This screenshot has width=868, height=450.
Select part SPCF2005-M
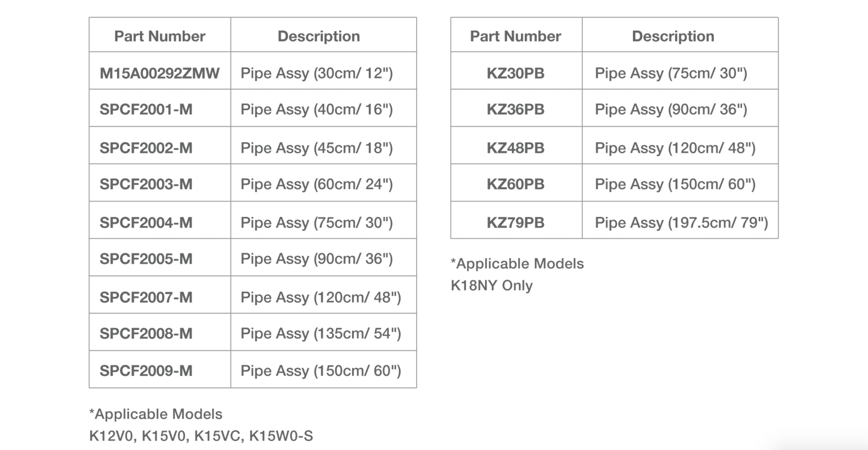(146, 258)
